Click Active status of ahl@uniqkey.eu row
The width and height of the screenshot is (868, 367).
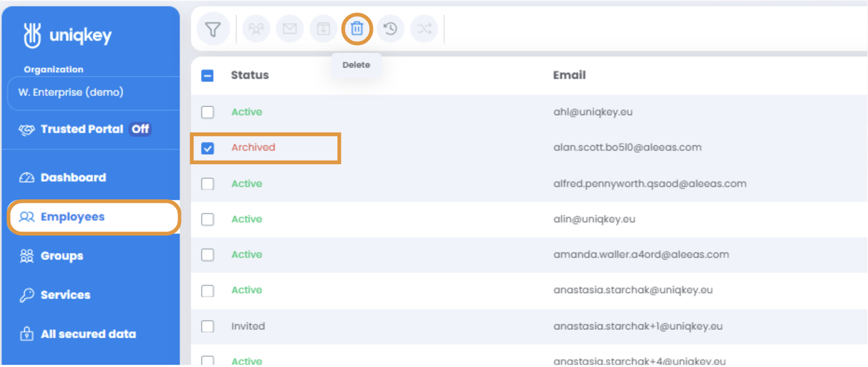[247, 112]
